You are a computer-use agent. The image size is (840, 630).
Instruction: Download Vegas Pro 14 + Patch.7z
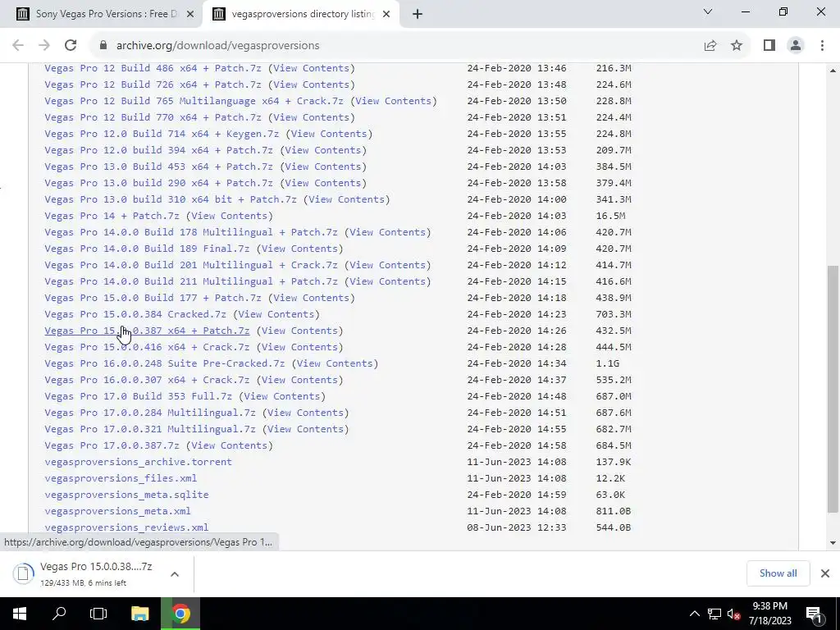pyautogui.click(x=112, y=216)
